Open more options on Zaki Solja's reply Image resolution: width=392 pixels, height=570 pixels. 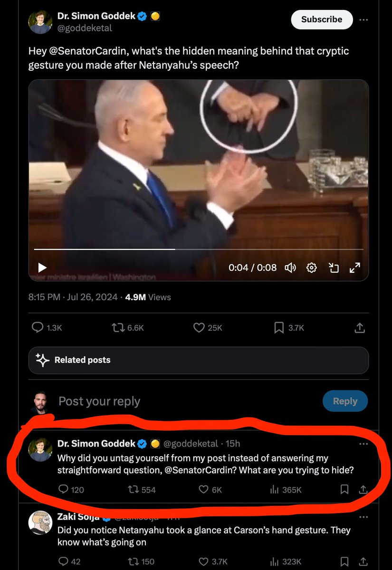click(363, 517)
